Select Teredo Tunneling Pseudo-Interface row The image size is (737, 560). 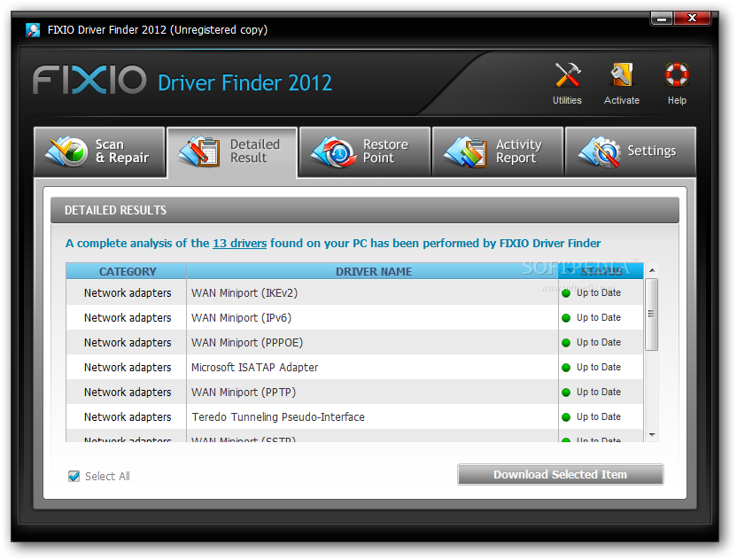tap(355, 416)
